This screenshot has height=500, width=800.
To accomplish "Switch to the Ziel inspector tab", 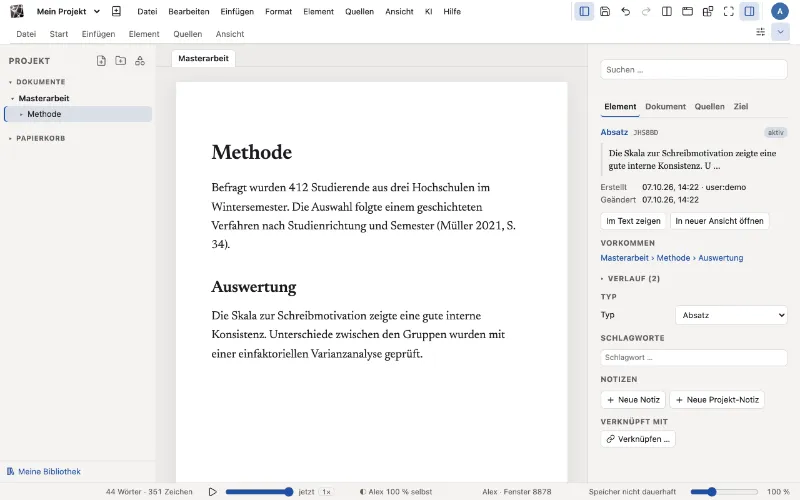I will coord(741,106).
